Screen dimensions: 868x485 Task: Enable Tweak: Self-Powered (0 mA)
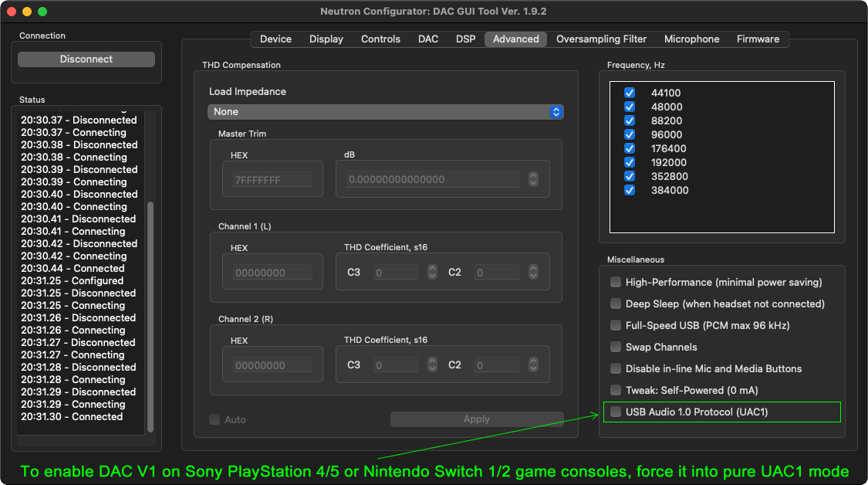pyautogui.click(x=616, y=390)
